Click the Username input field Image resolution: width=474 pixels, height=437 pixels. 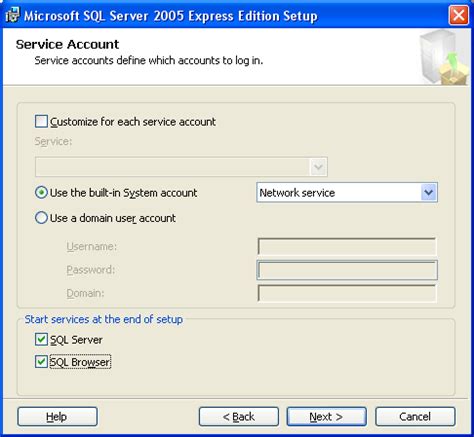[347, 246]
